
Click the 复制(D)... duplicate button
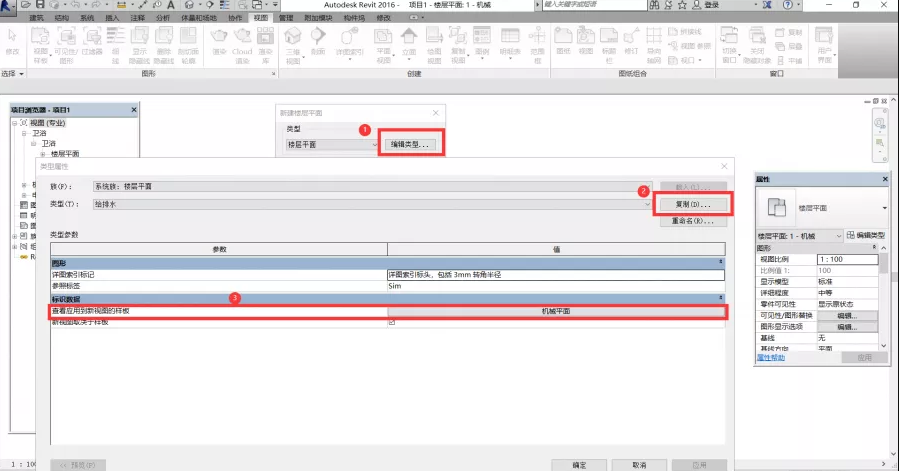tap(693, 204)
